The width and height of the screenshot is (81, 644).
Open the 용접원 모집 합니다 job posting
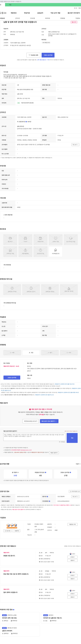9,556
